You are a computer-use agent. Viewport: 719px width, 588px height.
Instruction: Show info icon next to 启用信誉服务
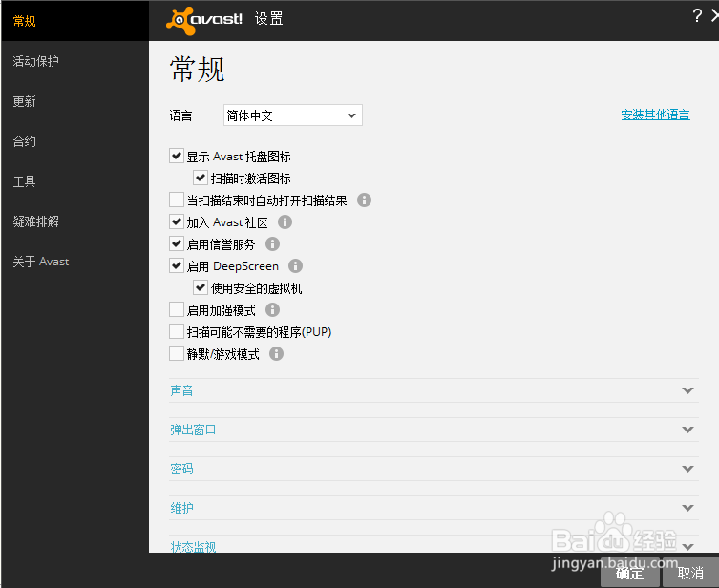(272, 244)
